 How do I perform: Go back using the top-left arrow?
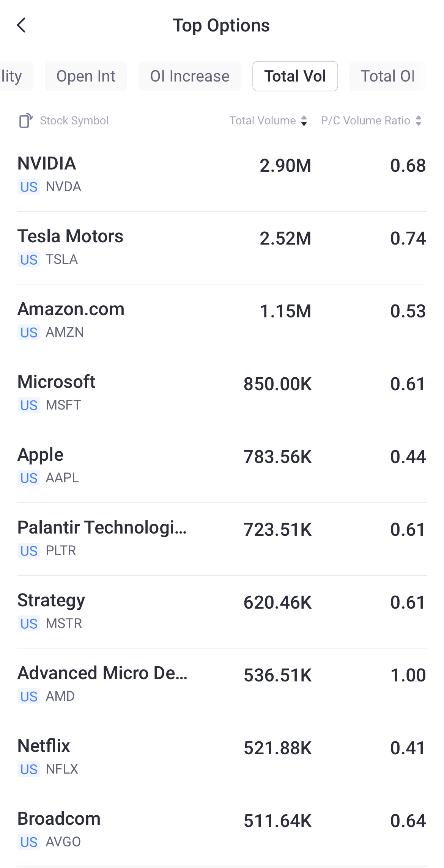click(22, 25)
